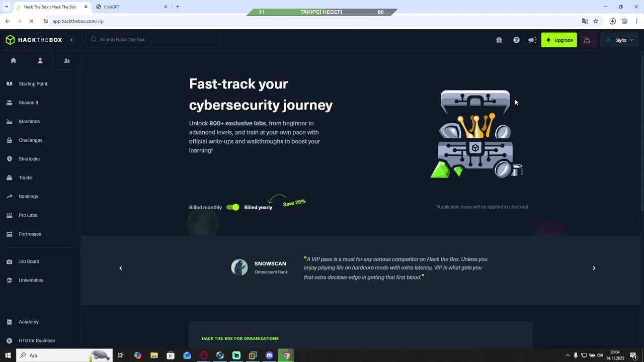Screen dimensions: 644x362
Task: Go to the home icon tab
Action: point(14,60)
